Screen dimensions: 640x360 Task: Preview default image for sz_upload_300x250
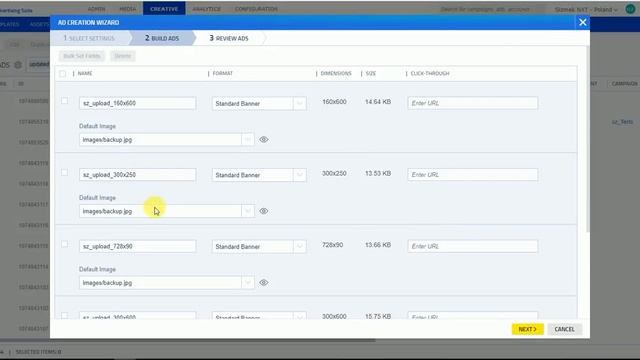click(x=264, y=211)
